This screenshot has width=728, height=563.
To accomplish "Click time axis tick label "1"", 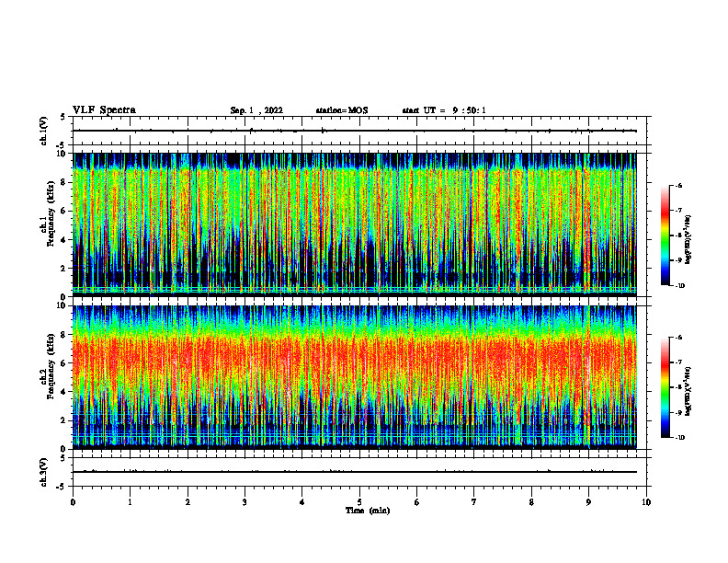I will [x=130, y=502].
